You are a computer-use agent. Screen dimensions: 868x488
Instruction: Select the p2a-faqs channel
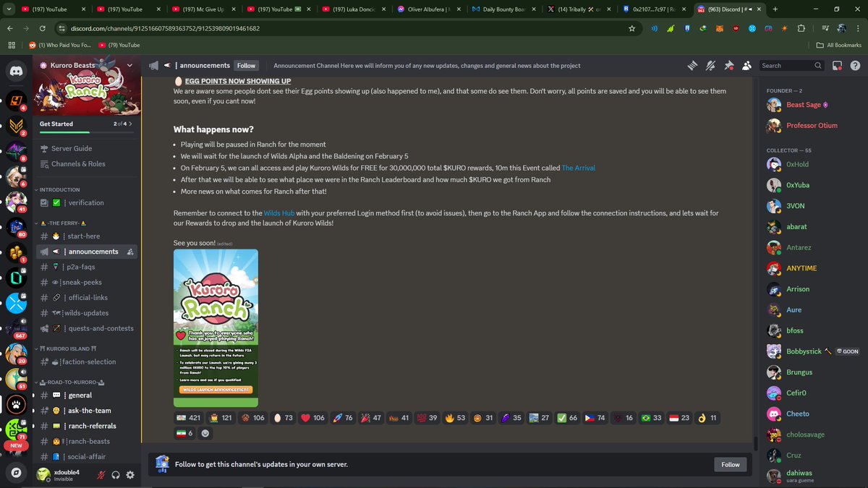pos(87,267)
